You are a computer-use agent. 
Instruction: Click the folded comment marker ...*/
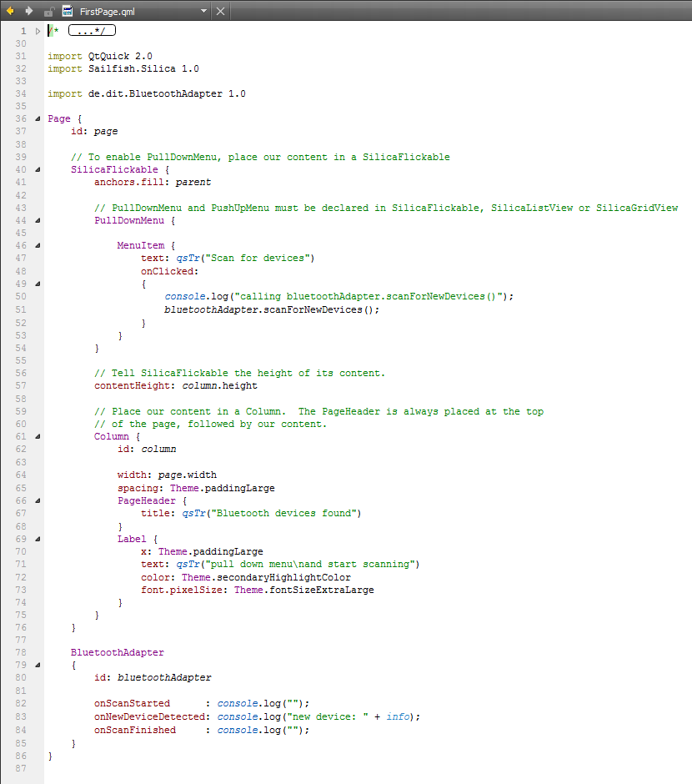click(92, 31)
